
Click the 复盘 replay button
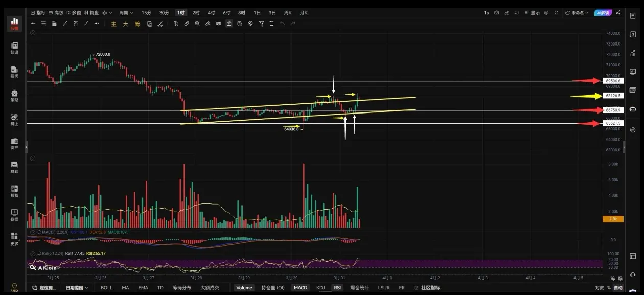(91, 13)
